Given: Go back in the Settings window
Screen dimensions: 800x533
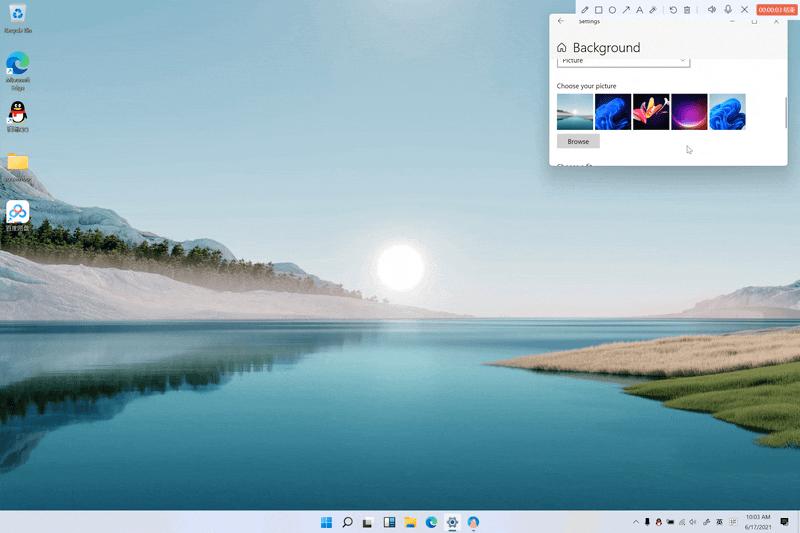Looking at the screenshot, I should click(x=561, y=21).
